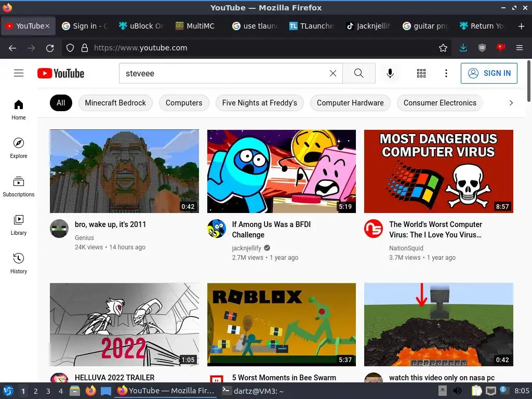
Task: Select the Computers filter chip
Action: click(184, 103)
